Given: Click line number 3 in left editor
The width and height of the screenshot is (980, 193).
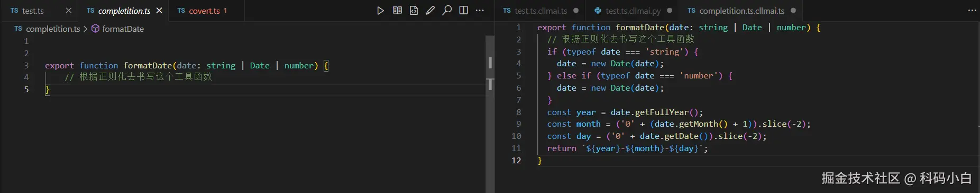Looking at the screenshot, I should tap(26, 65).
